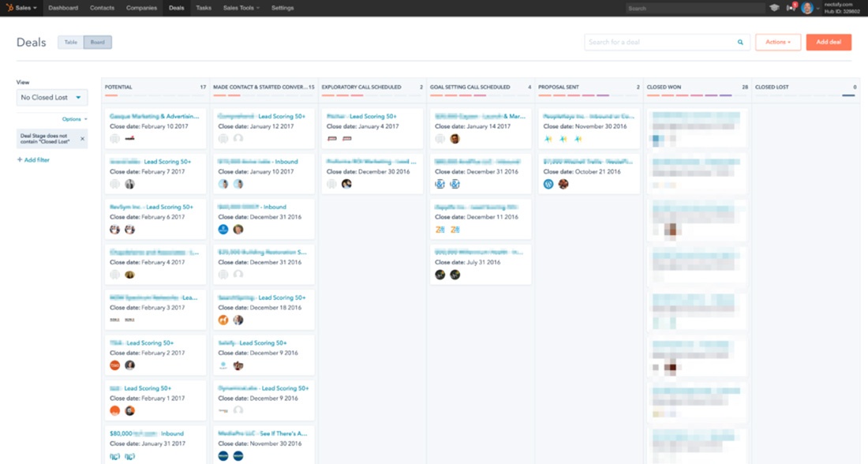The image size is (868, 464).
Task: Click the orange company logo on February 1 deal
Action: coord(114,410)
